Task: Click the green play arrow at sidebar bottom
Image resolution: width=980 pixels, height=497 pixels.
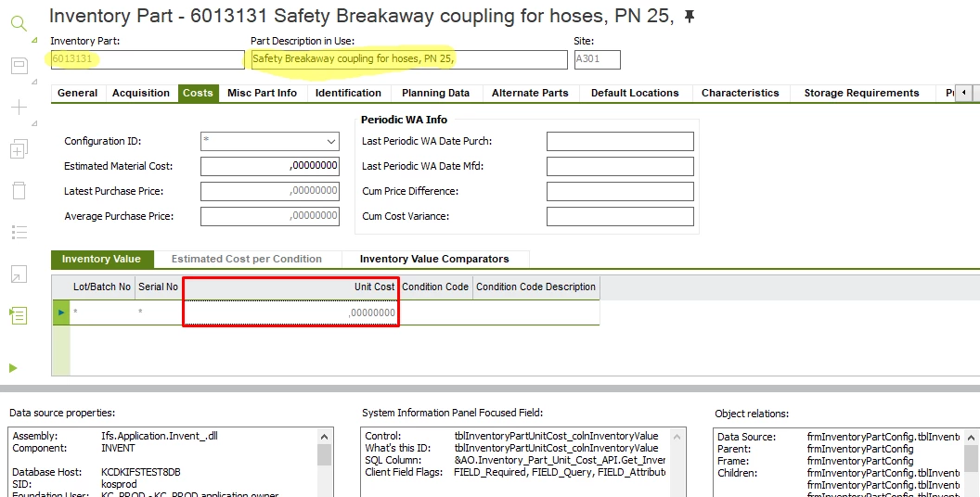Action: [13, 368]
